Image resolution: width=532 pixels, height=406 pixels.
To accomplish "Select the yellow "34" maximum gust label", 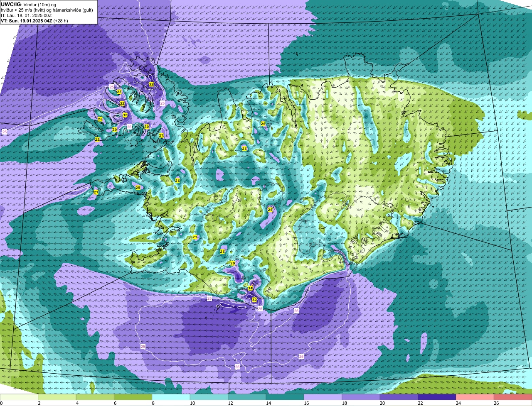I will point(250,288).
